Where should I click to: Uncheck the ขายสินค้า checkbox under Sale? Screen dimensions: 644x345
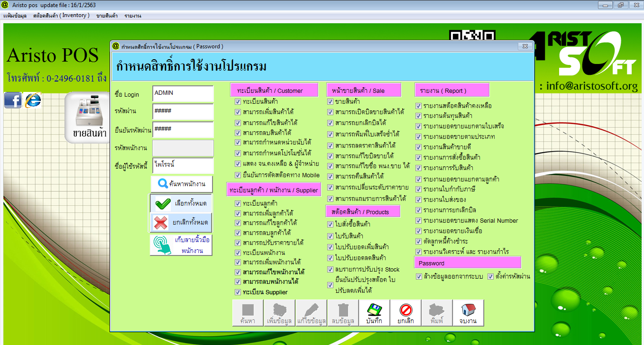pyautogui.click(x=331, y=101)
